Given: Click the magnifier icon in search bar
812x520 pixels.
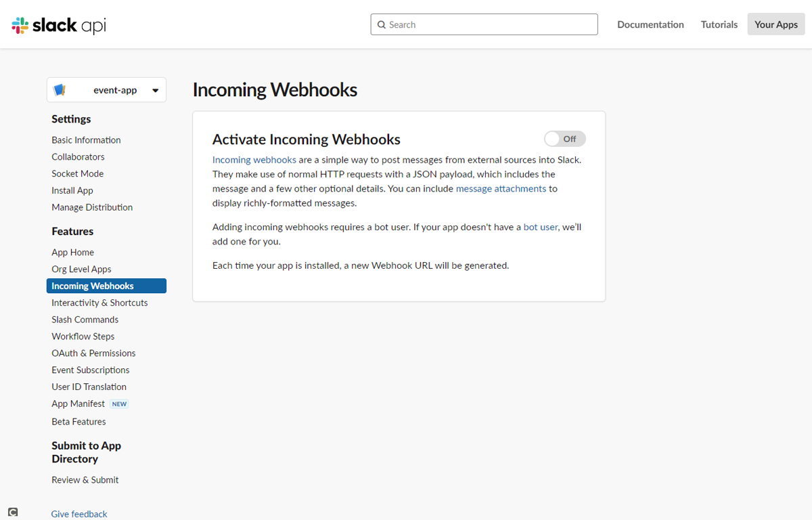Looking at the screenshot, I should [x=382, y=24].
